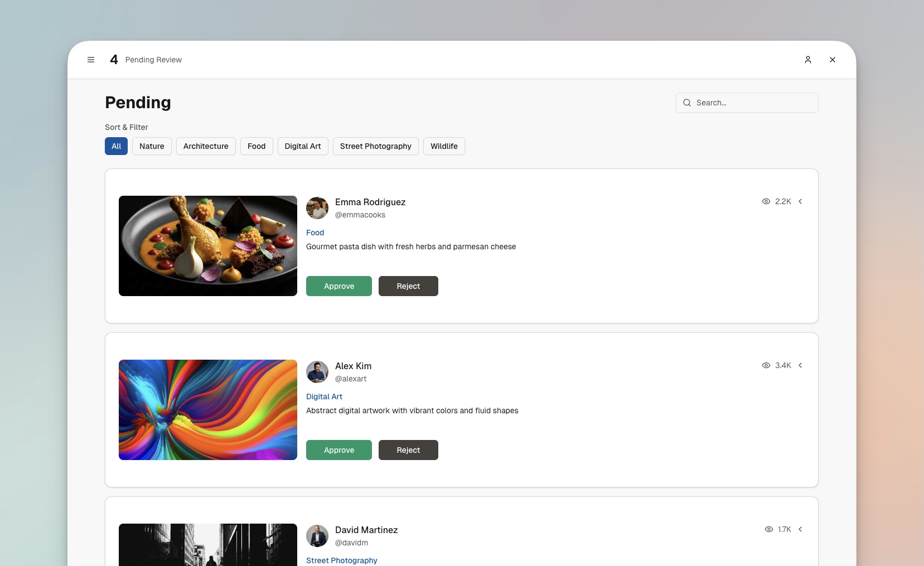Open the hamburger menu icon
924x566 pixels.
tap(91, 60)
